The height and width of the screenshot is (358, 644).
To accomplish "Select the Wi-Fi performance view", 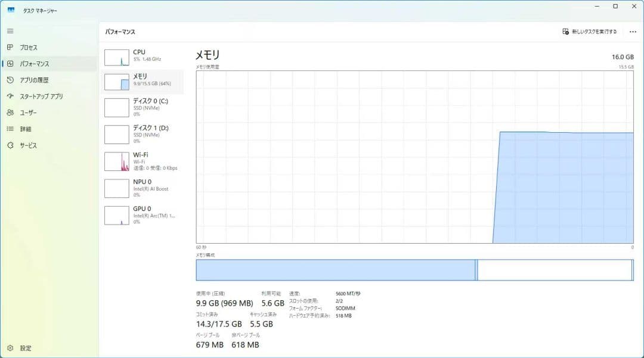I will pyautogui.click(x=143, y=161).
